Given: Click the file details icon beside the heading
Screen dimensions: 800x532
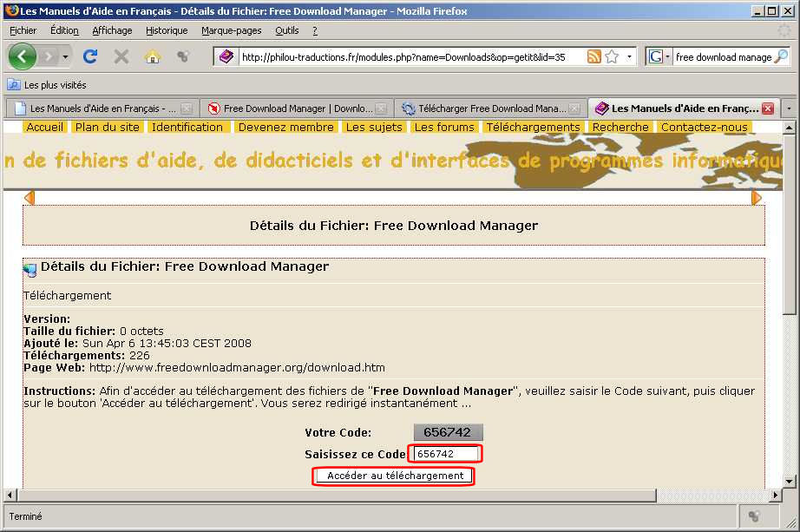Looking at the screenshot, I should [30, 270].
